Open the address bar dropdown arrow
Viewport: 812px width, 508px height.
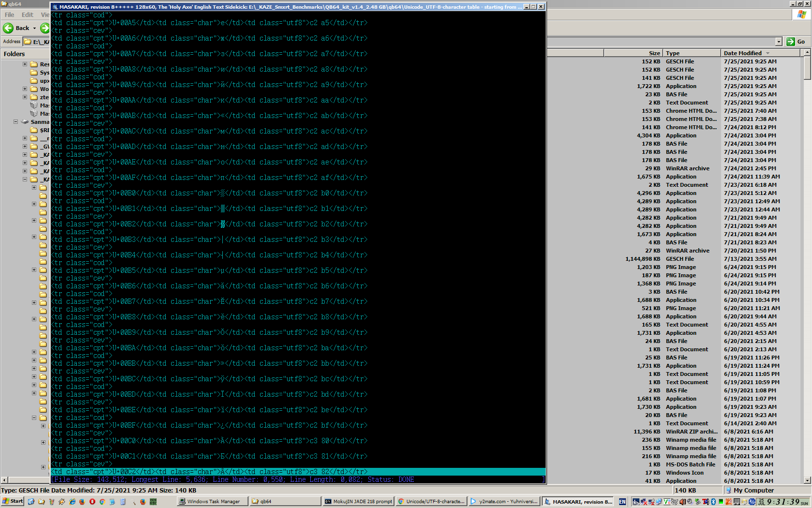pyautogui.click(x=779, y=42)
